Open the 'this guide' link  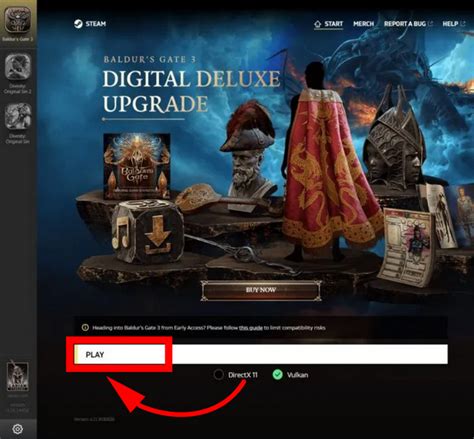click(x=251, y=328)
